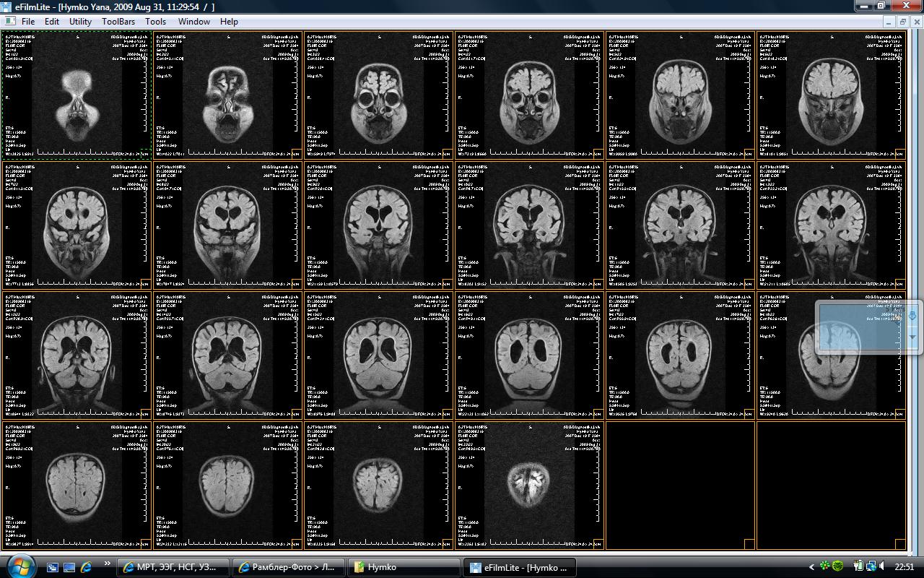Switch to Рамблер-Фото browser taskbar button

288,567
